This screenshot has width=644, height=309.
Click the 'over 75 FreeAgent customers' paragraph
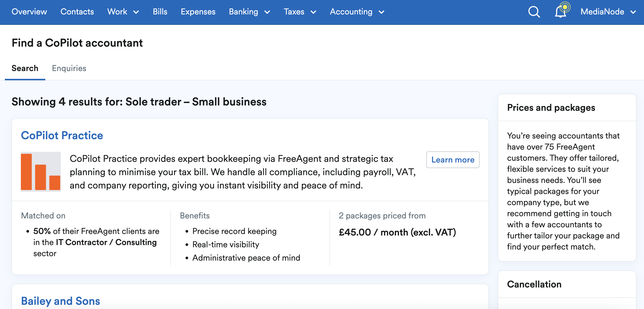(x=563, y=191)
